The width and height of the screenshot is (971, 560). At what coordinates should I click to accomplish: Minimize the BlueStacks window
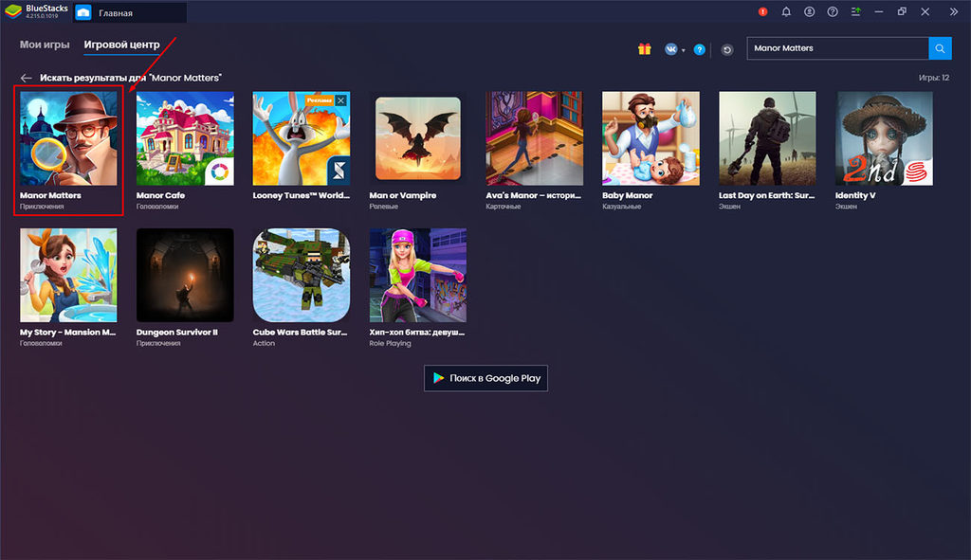click(x=879, y=11)
